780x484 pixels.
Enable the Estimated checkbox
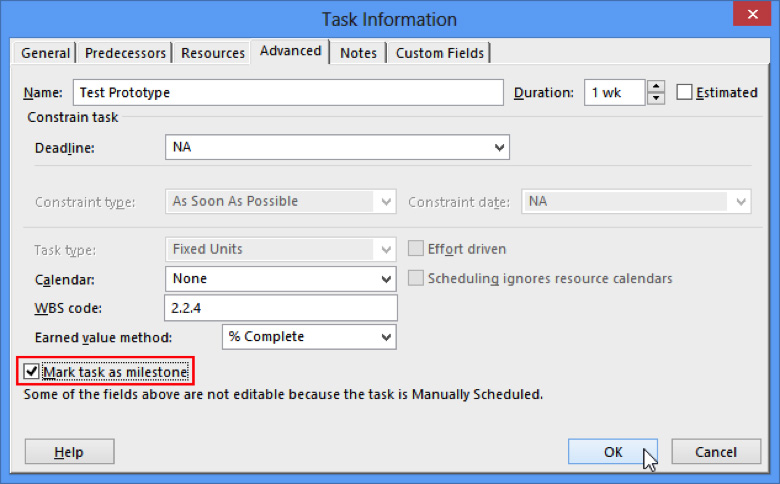point(685,93)
